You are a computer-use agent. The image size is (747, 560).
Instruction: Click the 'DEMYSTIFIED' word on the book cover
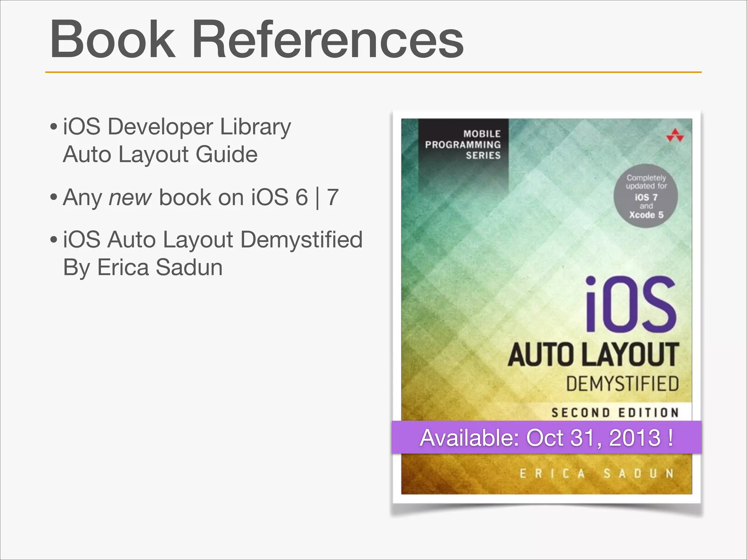622,384
